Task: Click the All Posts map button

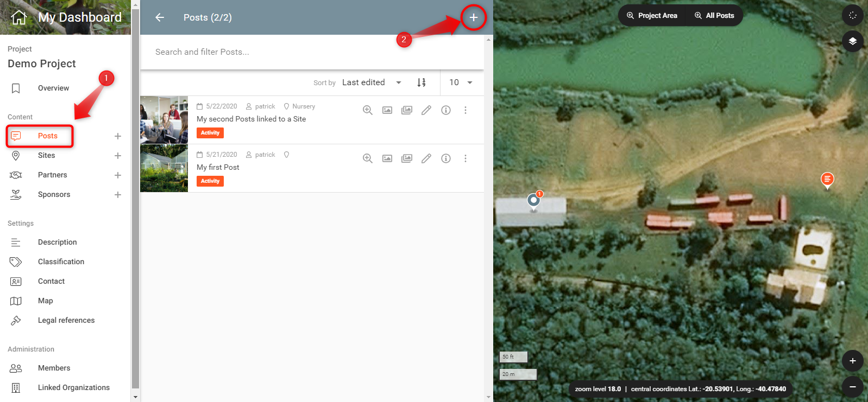Action: [714, 16]
